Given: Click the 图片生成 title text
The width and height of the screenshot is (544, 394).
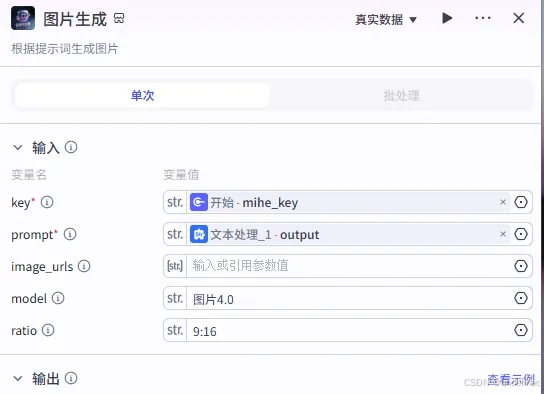Looking at the screenshot, I should 75,19.
